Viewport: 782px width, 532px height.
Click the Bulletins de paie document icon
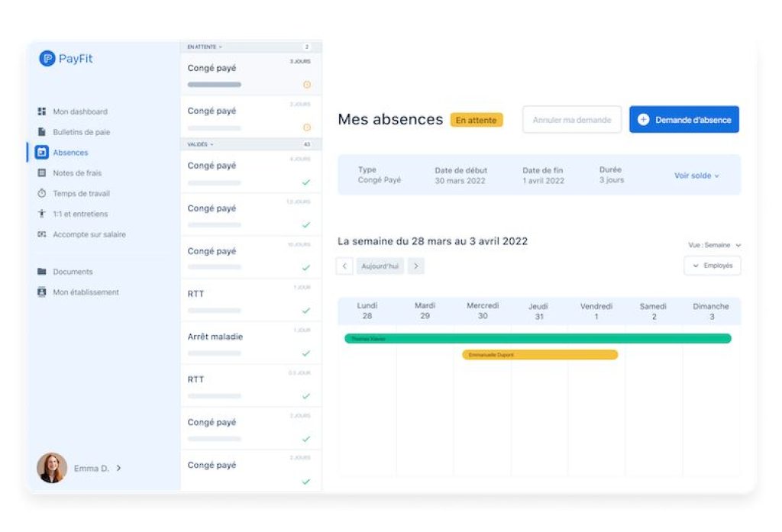pyautogui.click(x=42, y=131)
